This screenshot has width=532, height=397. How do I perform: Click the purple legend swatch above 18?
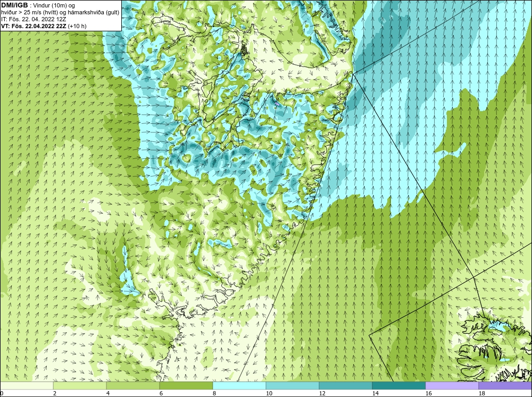click(505, 386)
